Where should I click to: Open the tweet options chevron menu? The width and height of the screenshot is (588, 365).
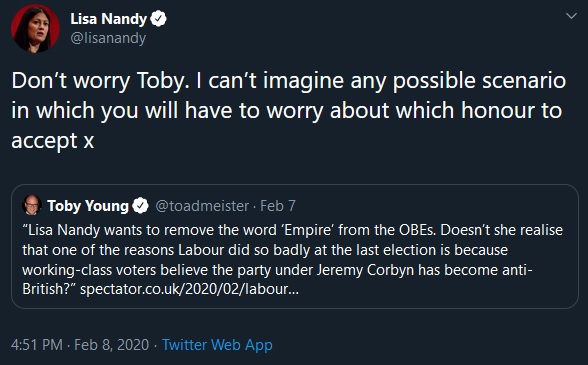[x=571, y=16]
